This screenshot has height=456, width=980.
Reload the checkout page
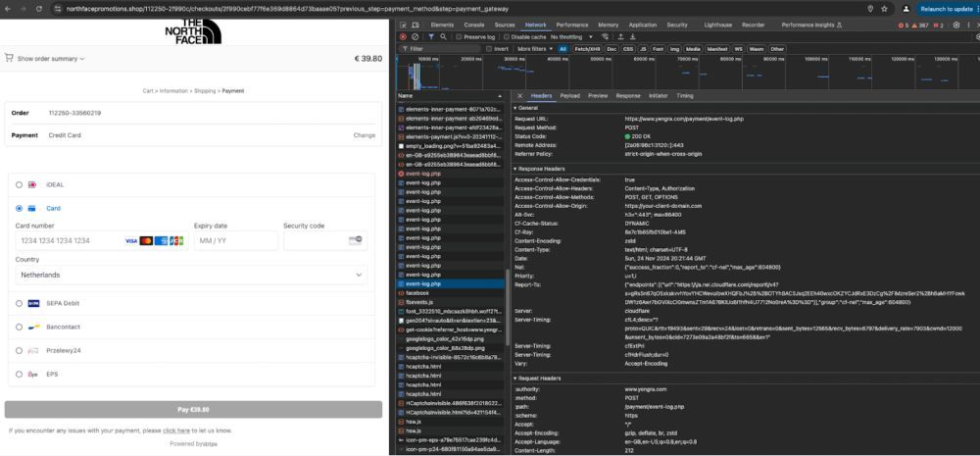(39, 9)
